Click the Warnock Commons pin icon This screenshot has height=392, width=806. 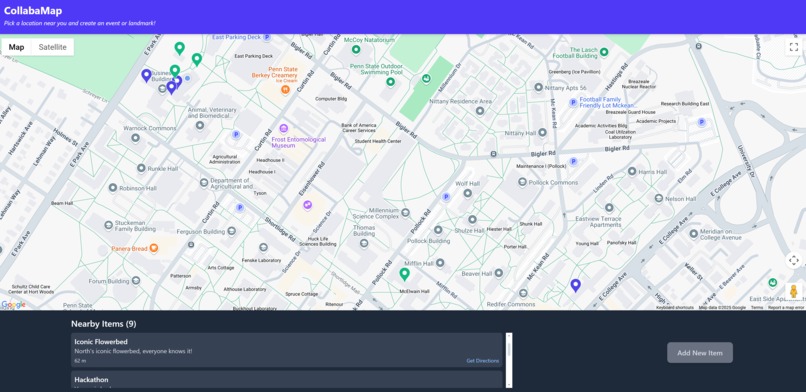tap(135, 138)
